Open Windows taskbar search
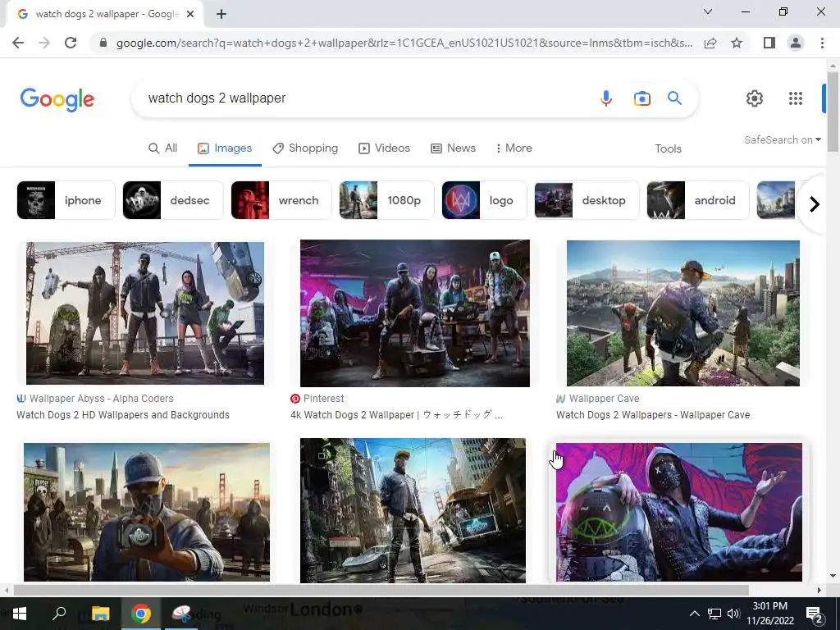Image resolution: width=840 pixels, height=630 pixels. (59, 614)
